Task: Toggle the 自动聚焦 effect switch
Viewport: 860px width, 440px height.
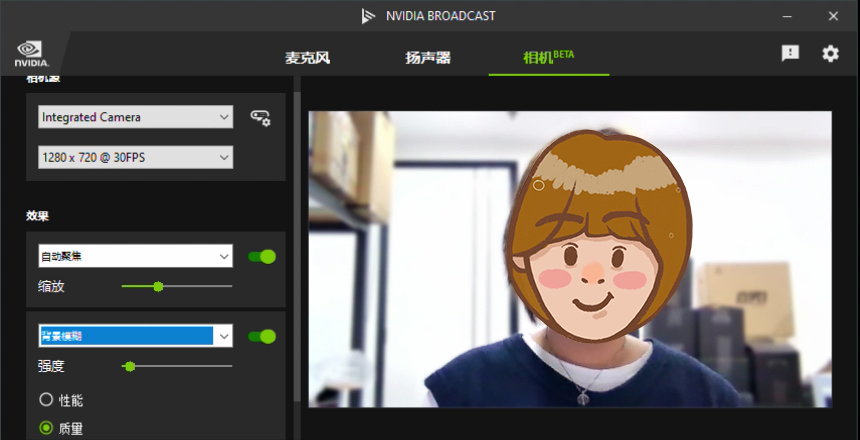Action: [262, 256]
